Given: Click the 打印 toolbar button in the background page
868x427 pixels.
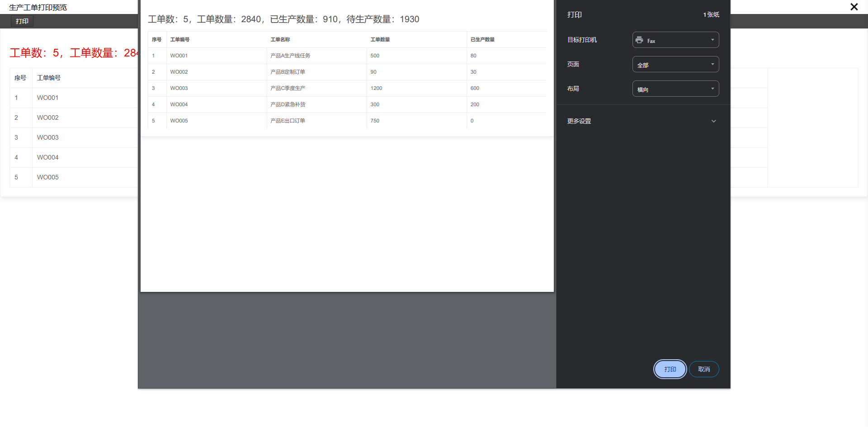Looking at the screenshot, I should click(x=22, y=21).
